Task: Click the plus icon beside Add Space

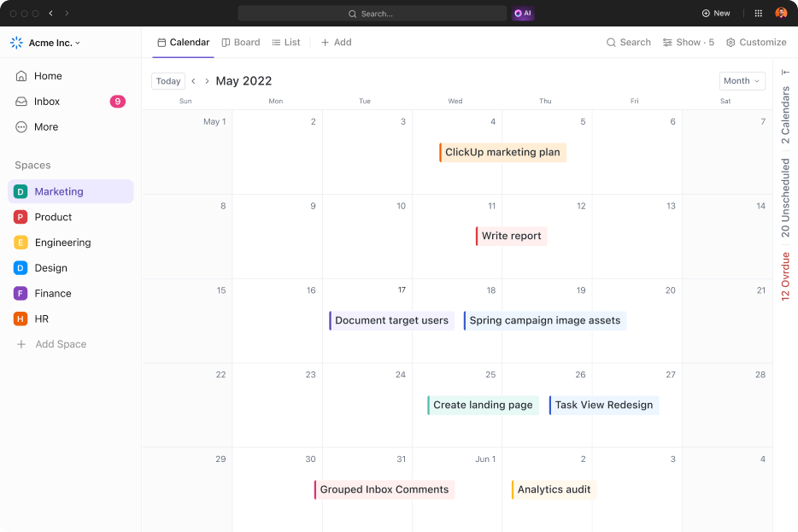Action: [21, 344]
